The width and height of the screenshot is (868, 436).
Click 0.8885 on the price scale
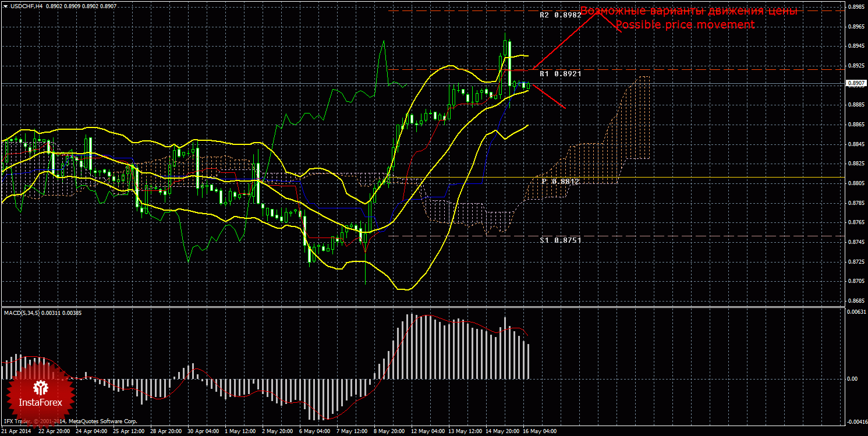(x=855, y=105)
